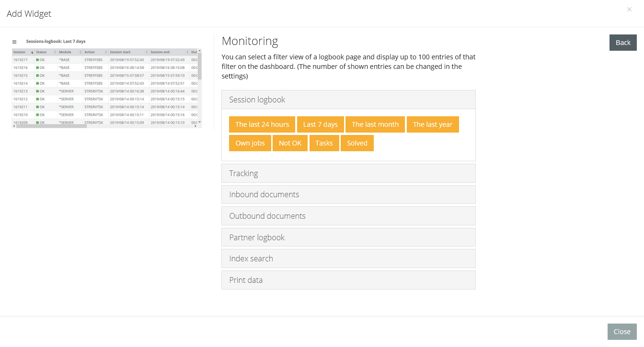Expand the Tracking section
The image size is (644, 347).
coord(348,173)
